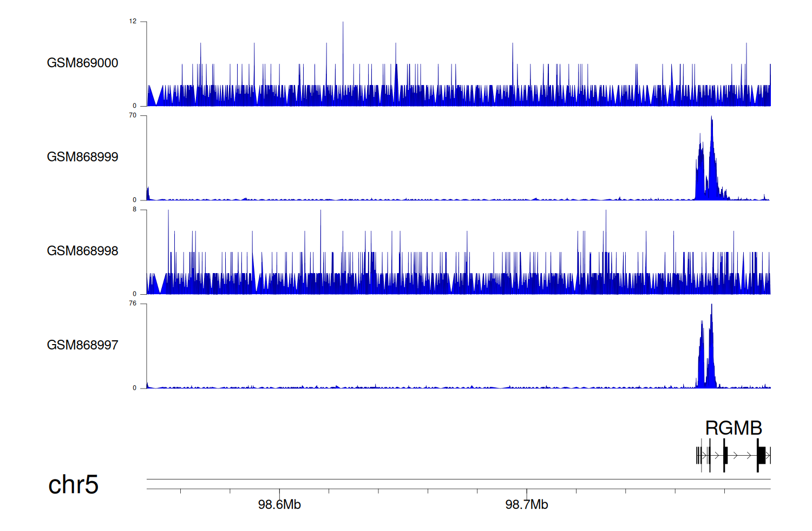Click y-axis maximum value 8
Viewport: 812px width, 531px height.
pyautogui.click(x=134, y=210)
